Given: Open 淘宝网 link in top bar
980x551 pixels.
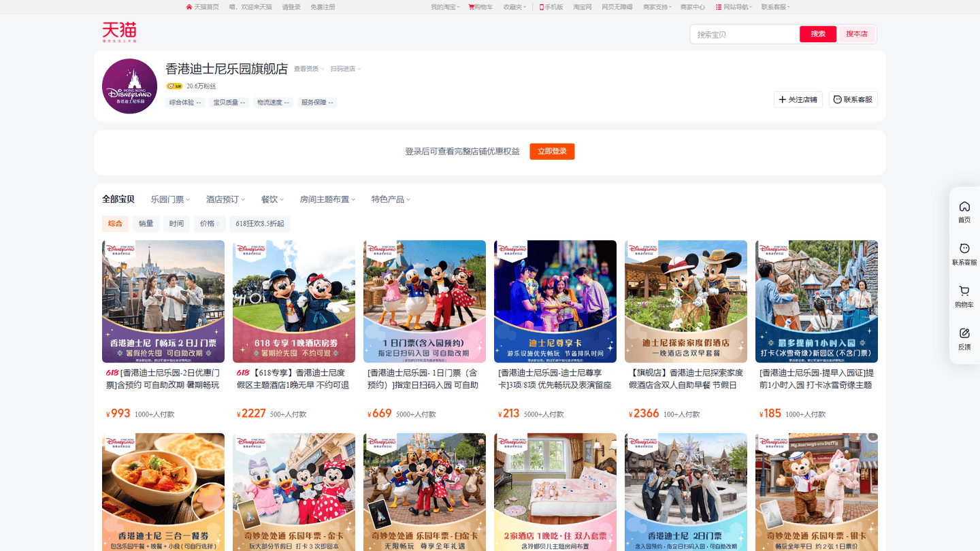Looking at the screenshot, I should [x=582, y=7].
